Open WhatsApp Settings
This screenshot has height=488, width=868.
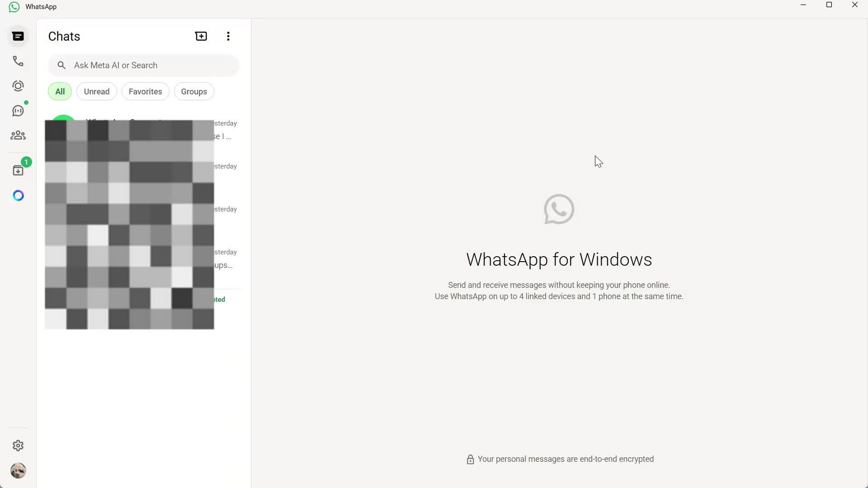click(x=18, y=446)
